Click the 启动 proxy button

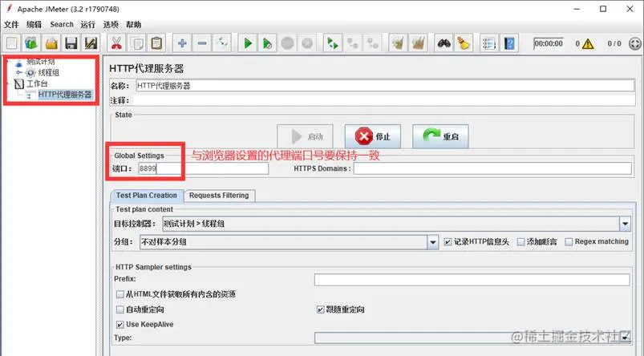pyautogui.click(x=306, y=137)
